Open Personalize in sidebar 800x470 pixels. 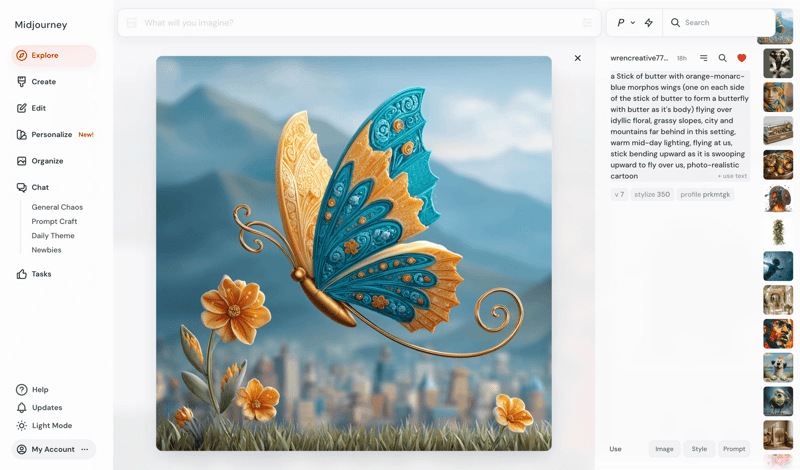pyautogui.click(x=54, y=135)
